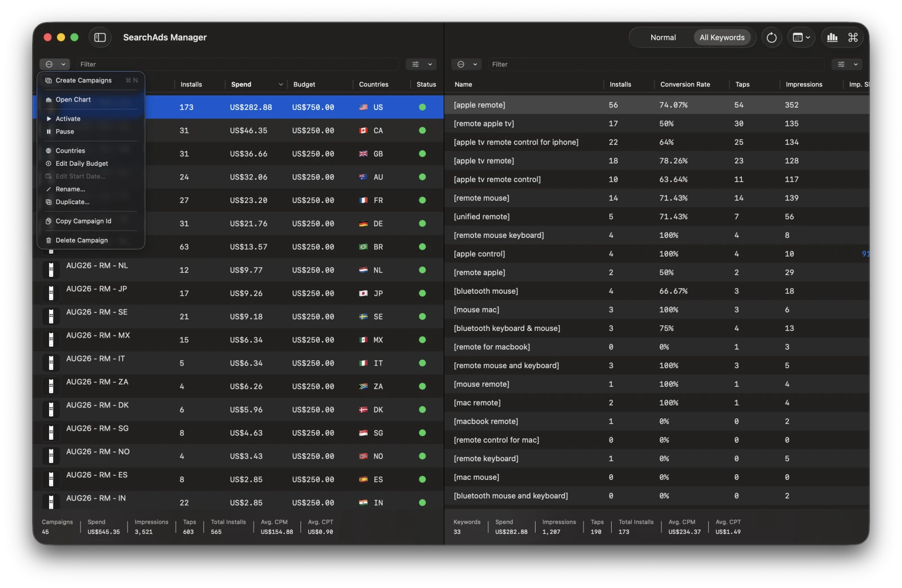Screen dimensions: 902x588
Task: Select Countries menu entry
Action: pyautogui.click(x=91, y=151)
